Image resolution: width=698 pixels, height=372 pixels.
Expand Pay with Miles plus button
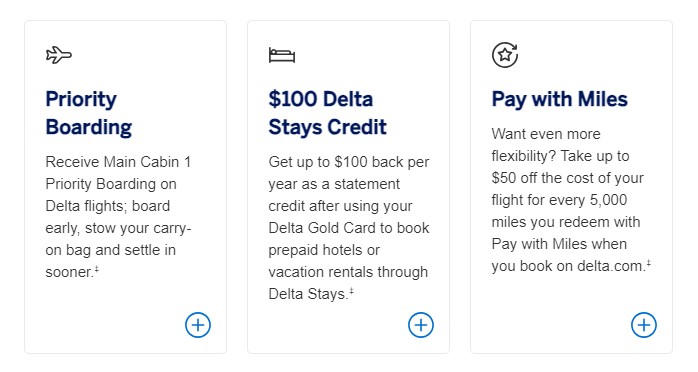[644, 325]
